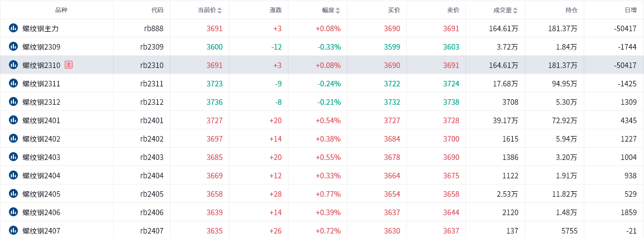
Task: Select chart icon for 螺纹钢2401
Action: coord(13,120)
